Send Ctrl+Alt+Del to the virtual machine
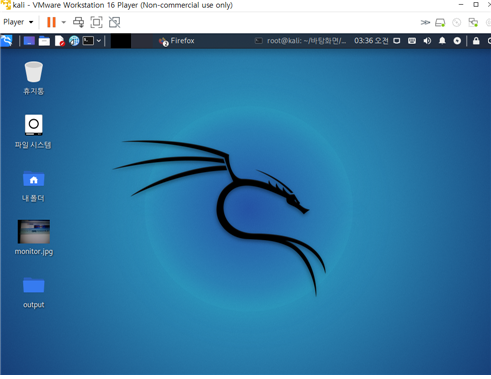The height and width of the screenshot is (379, 491). [79, 22]
